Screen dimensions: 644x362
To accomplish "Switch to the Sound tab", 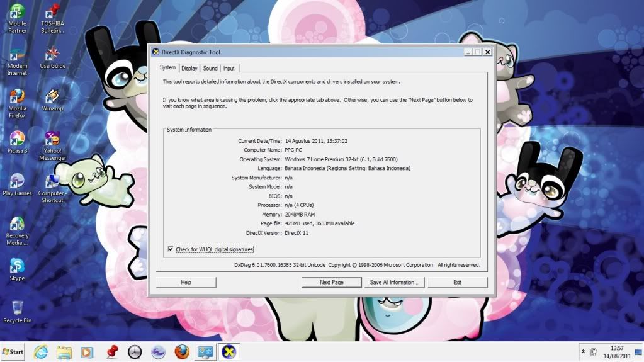I will (210, 68).
